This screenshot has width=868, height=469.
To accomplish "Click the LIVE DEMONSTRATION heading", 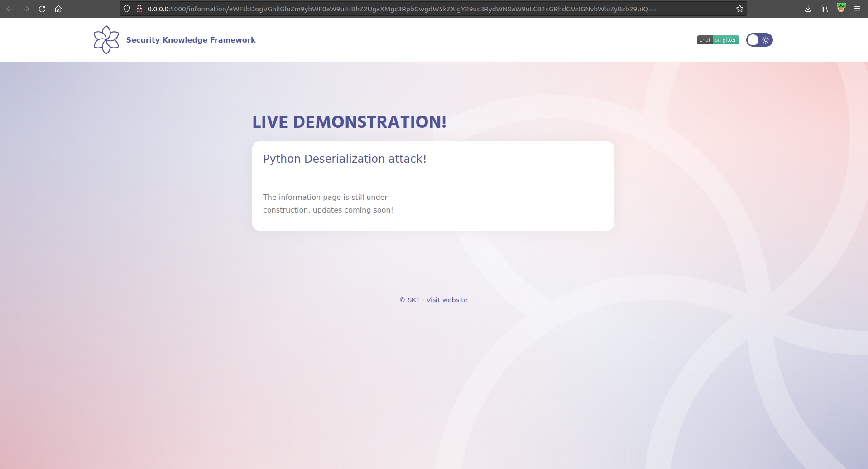I will coord(349,122).
